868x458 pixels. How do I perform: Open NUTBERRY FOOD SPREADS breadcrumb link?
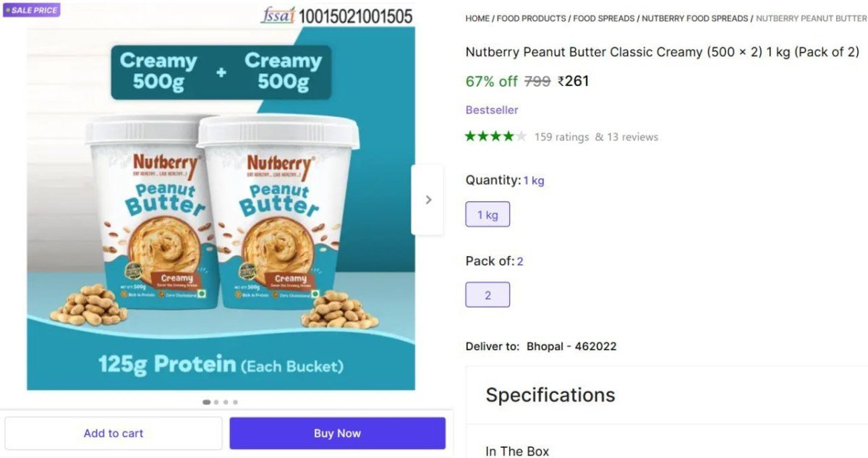(x=695, y=18)
